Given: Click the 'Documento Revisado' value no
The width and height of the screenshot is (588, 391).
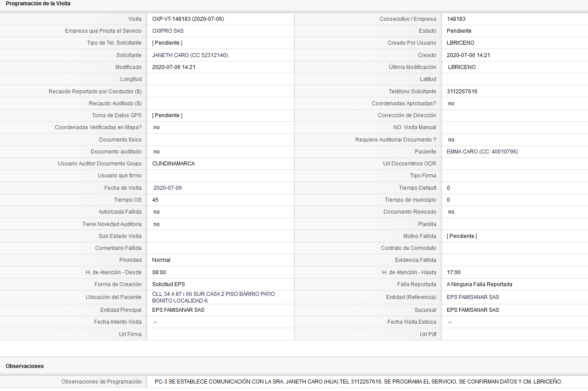Looking at the screenshot, I should tap(451, 212).
